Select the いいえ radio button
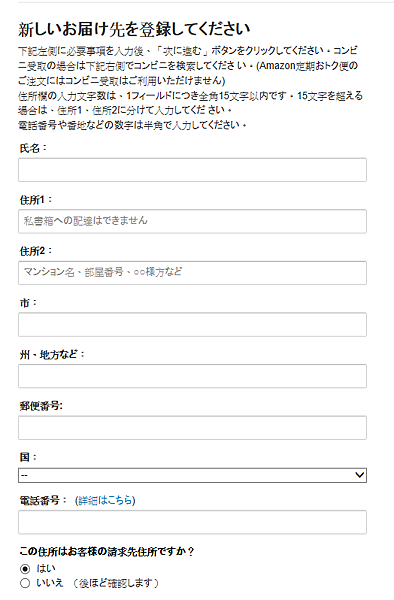This screenshot has width=394, height=600. pyautogui.click(x=25, y=583)
